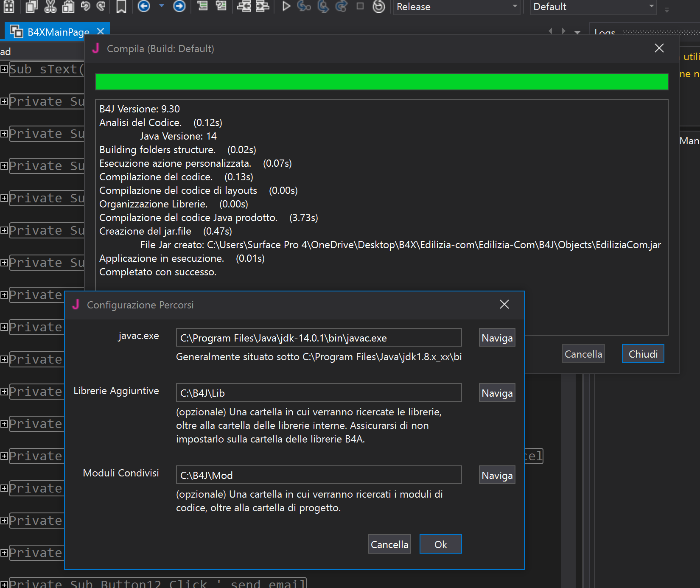The width and height of the screenshot is (700, 588).
Task: Navigate backward with the blue left arrow
Action: 144,6
